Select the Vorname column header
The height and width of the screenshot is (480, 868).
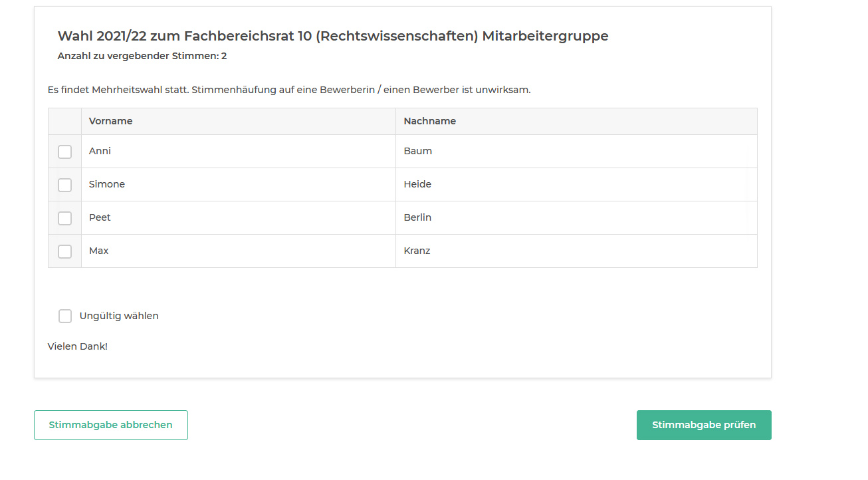coord(110,121)
